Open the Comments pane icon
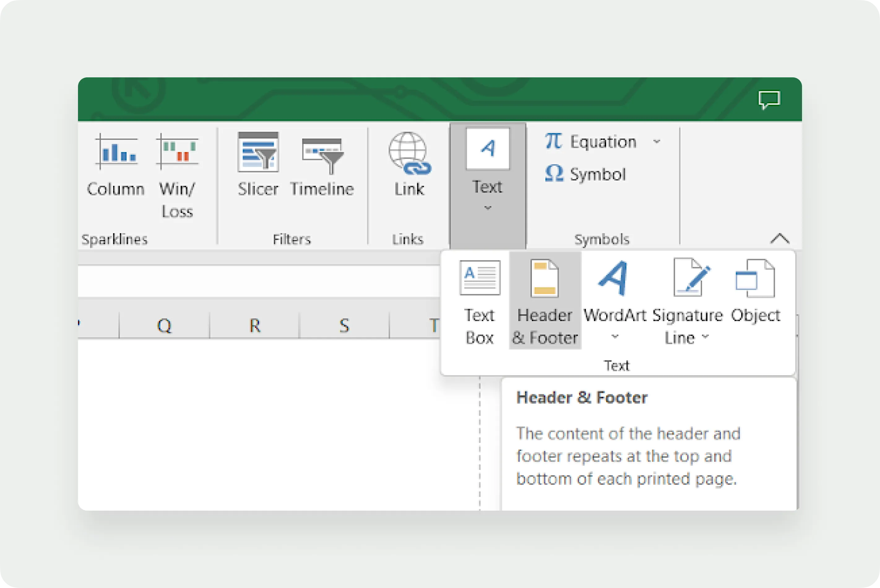 coord(769,100)
